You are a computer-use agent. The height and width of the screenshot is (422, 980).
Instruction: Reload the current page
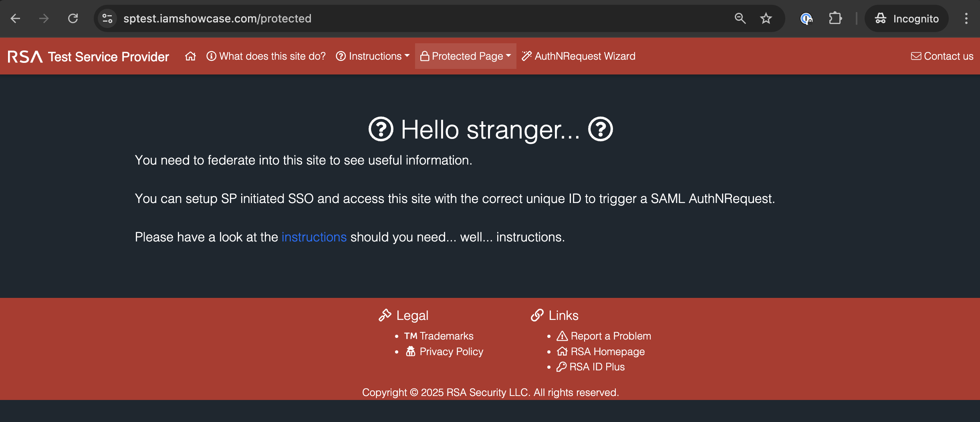[x=73, y=18]
